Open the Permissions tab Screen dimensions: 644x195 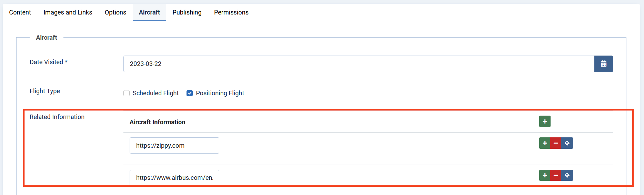pos(231,12)
